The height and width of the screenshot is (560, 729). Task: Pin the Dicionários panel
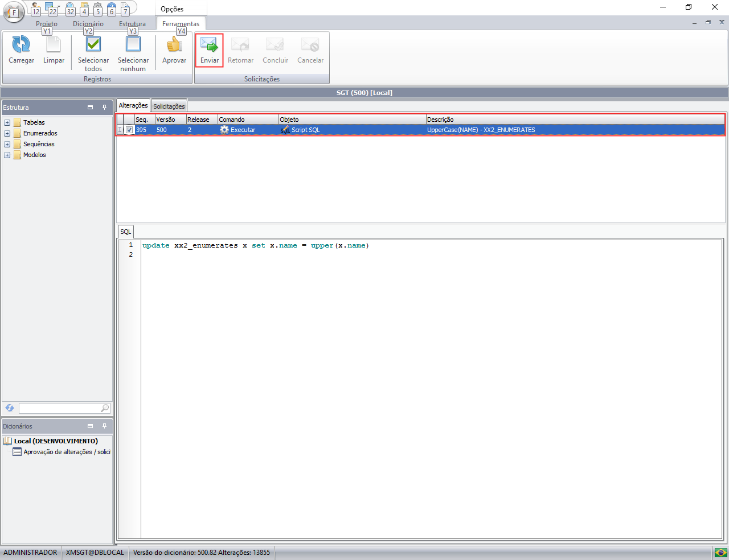point(104,426)
